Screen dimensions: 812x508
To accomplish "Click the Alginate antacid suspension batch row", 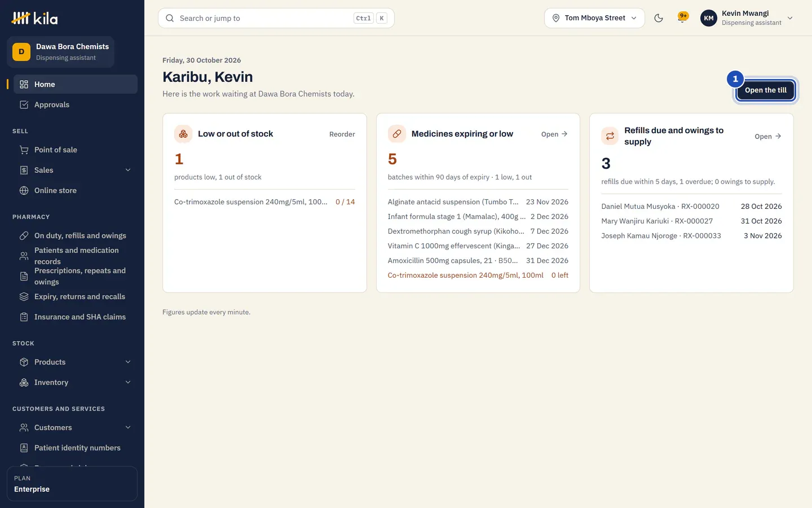I will click(x=478, y=202).
